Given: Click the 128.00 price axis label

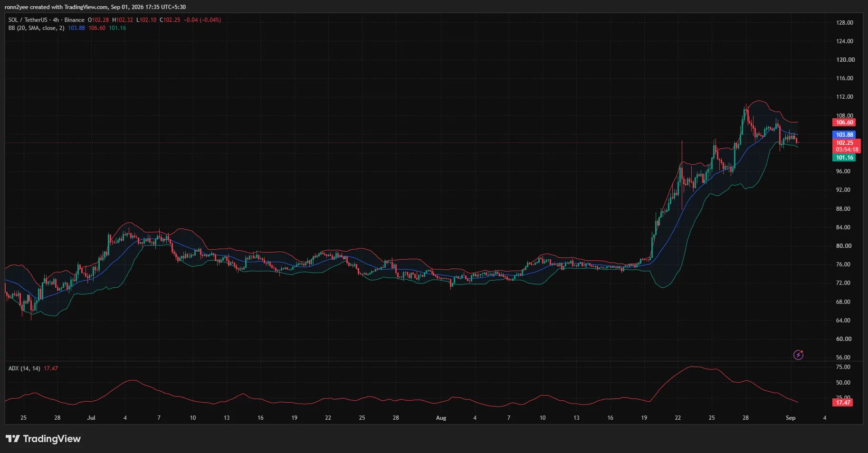Looking at the screenshot, I should (844, 23).
